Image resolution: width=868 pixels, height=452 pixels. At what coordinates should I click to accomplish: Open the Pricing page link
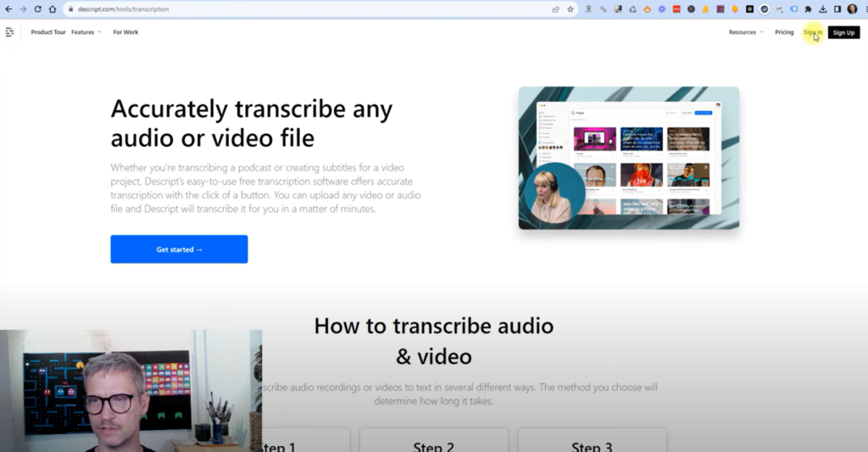[x=784, y=32]
